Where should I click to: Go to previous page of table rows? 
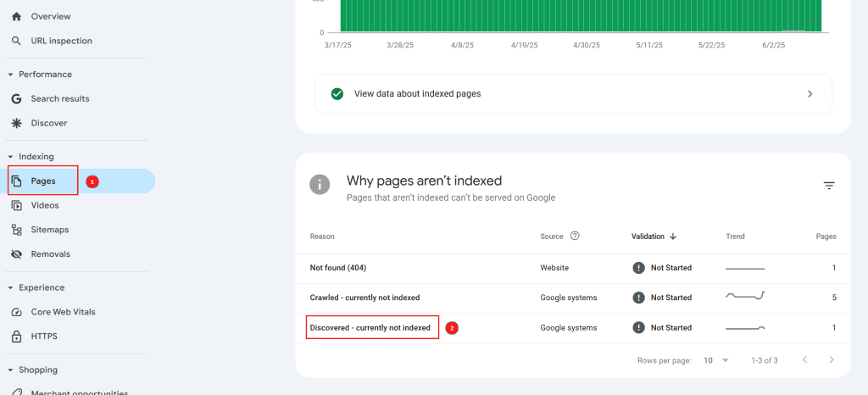pyautogui.click(x=805, y=360)
